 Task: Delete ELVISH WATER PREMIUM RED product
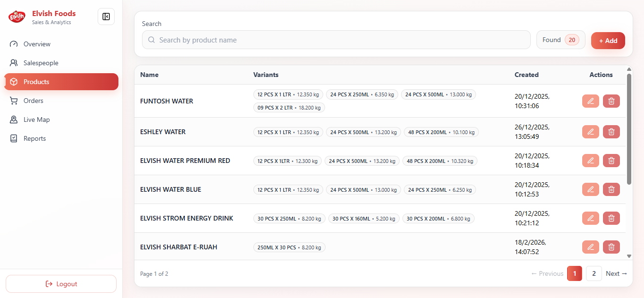[611, 161]
